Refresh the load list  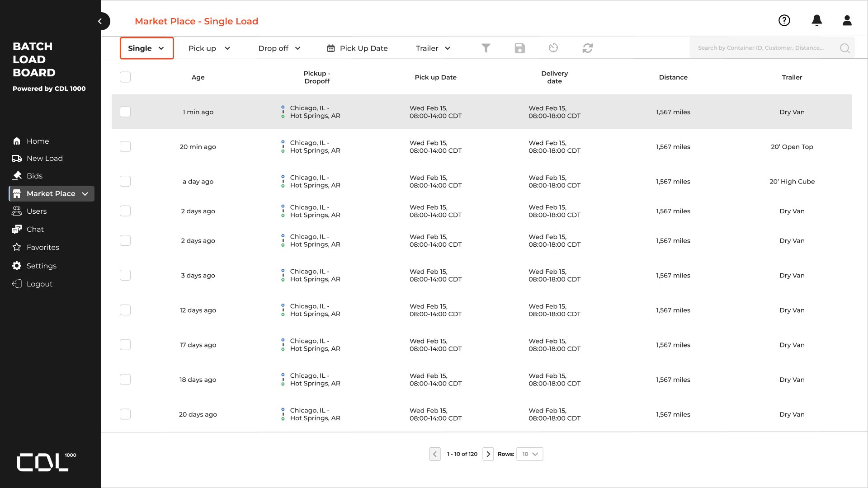(588, 48)
